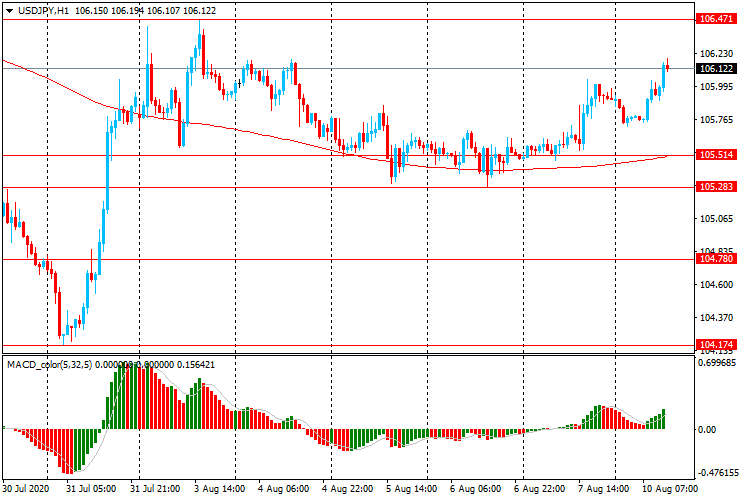
Task: Click the 105.765 price scale value
Action: pos(716,120)
